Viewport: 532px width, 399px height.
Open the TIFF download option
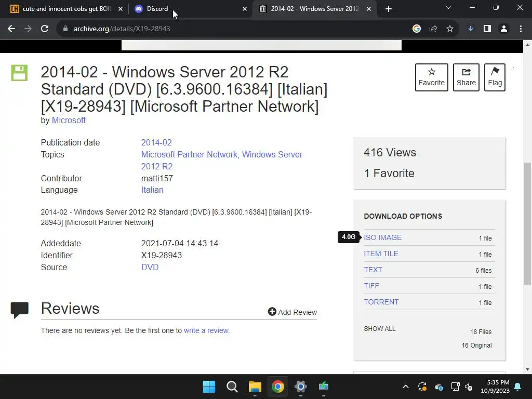click(x=371, y=286)
